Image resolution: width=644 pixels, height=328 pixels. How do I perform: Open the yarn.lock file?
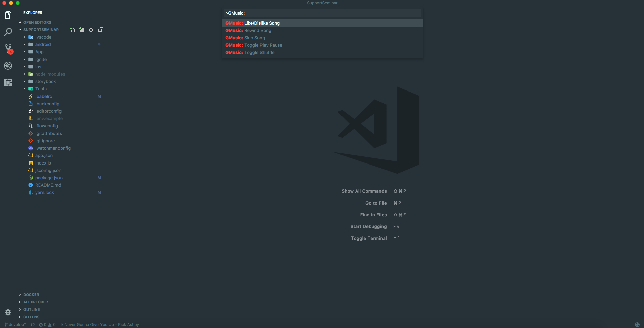[x=44, y=192]
